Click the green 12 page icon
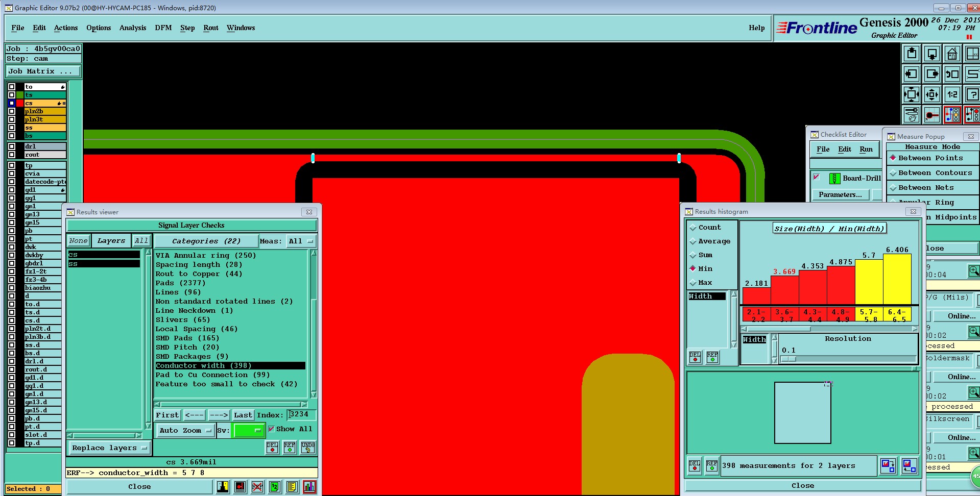 coord(275,487)
